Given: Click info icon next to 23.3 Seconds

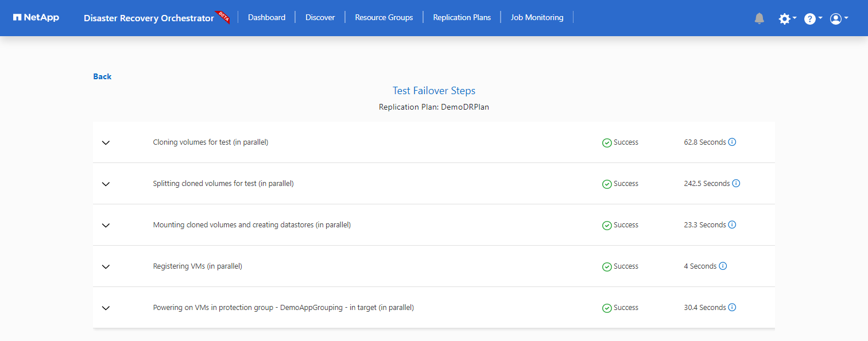Looking at the screenshot, I should pos(733,225).
